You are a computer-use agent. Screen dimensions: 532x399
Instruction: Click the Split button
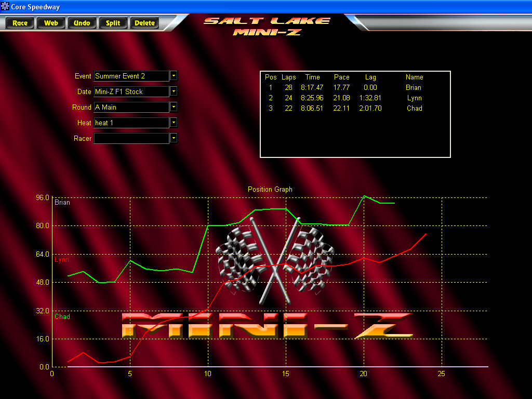click(113, 23)
